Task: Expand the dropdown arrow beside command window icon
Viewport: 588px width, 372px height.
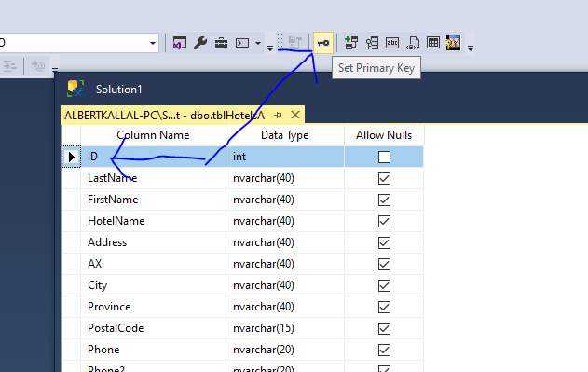Action: click(258, 43)
